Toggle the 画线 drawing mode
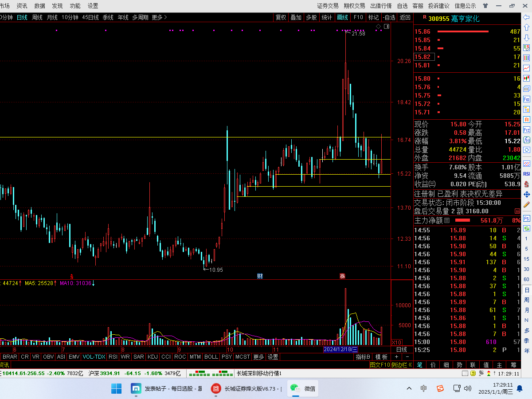This screenshot has width=532, height=399. [342, 17]
